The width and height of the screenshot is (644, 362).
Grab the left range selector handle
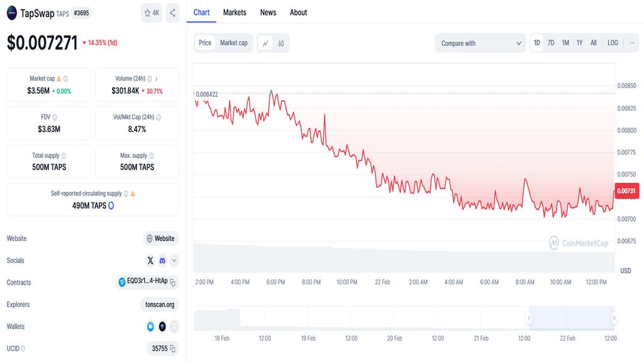coord(529,318)
